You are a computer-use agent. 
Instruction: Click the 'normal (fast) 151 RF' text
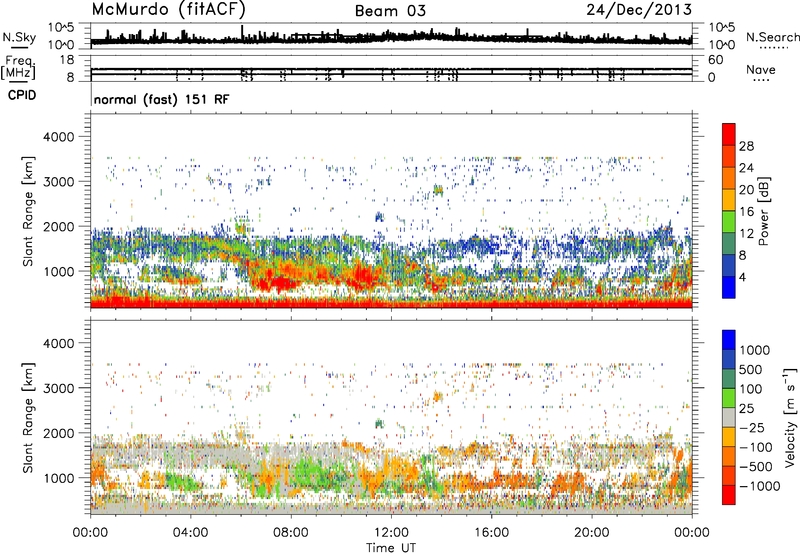click(162, 99)
